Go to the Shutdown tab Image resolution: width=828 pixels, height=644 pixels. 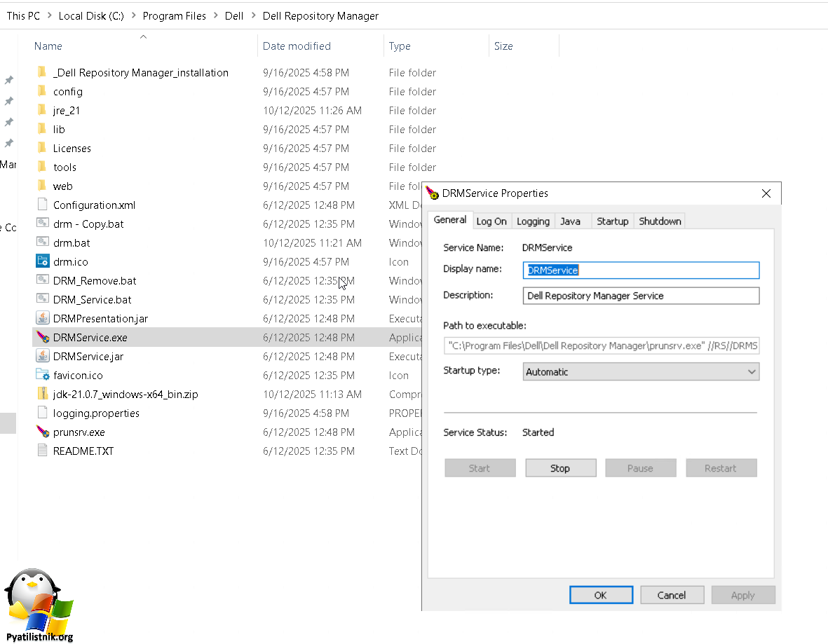pyautogui.click(x=660, y=221)
